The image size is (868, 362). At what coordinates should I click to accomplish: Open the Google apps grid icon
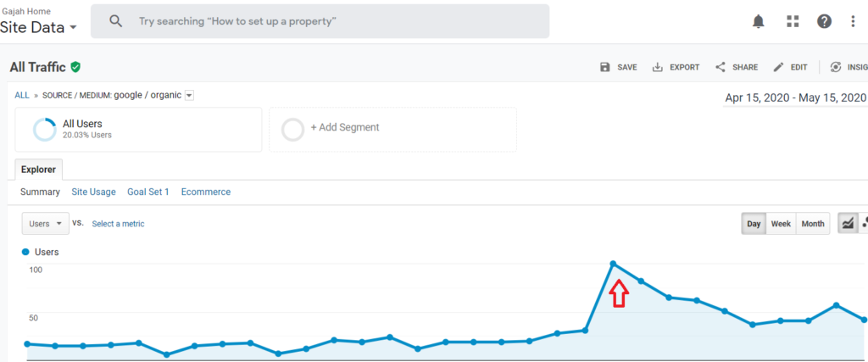(793, 22)
